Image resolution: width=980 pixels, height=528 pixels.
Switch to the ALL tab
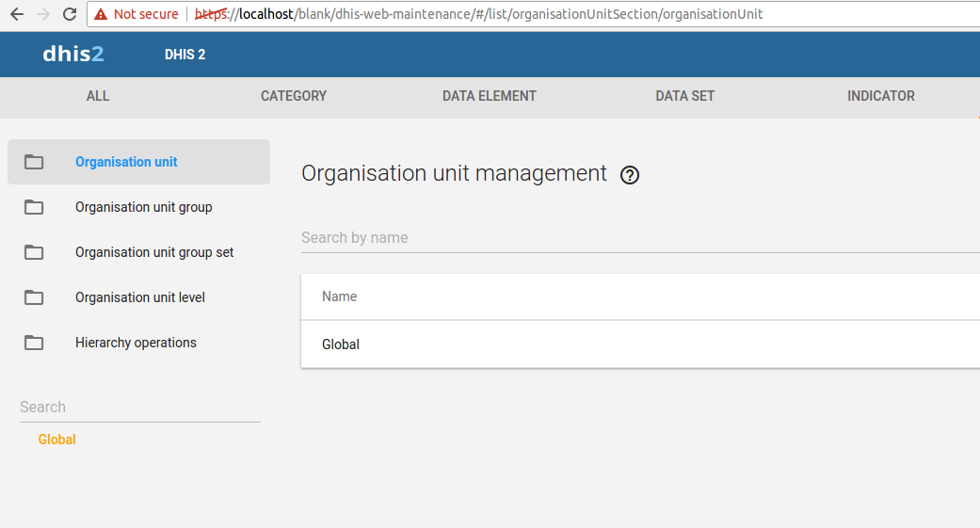coord(98,96)
